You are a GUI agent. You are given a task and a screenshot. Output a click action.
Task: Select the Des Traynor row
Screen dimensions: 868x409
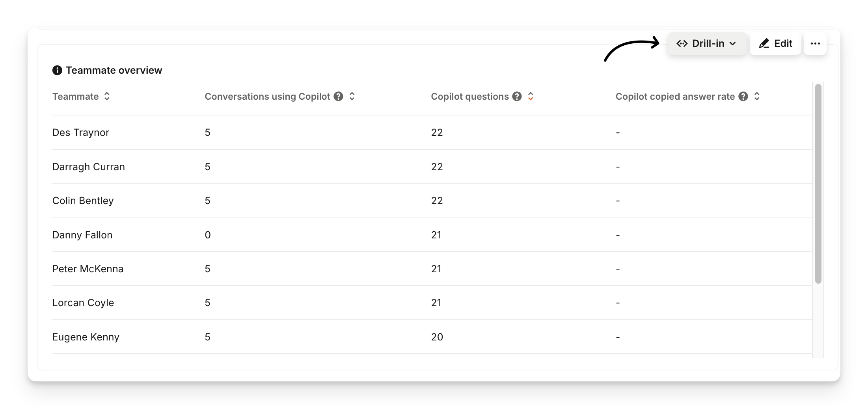[x=81, y=132]
